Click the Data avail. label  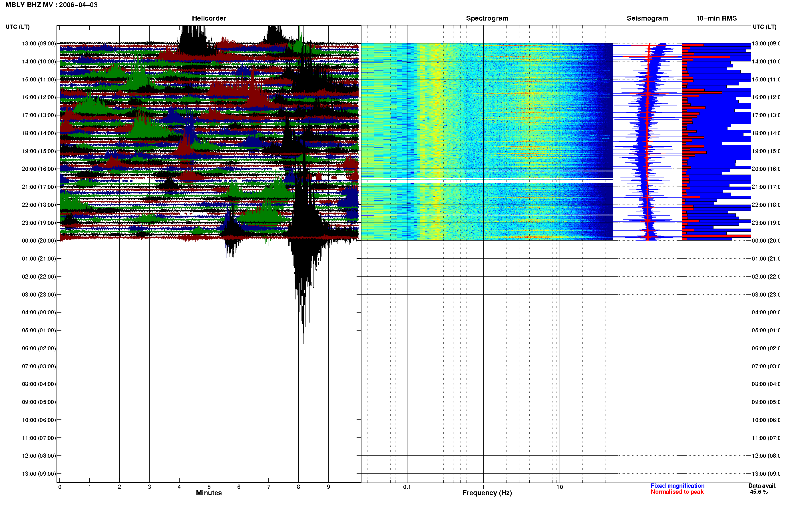[762, 486]
